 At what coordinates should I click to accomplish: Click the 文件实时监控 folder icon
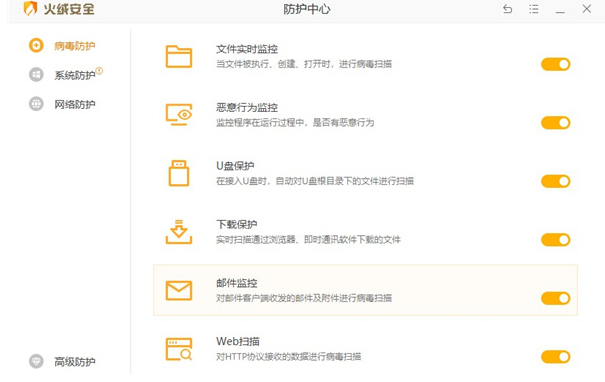[x=179, y=56]
